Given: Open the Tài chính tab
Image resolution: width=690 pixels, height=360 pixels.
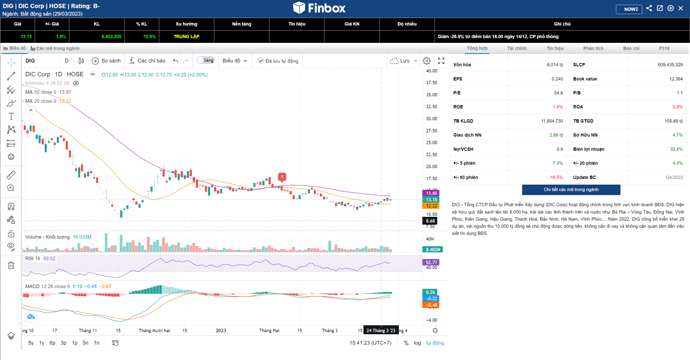Looking at the screenshot, I should (517, 48).
